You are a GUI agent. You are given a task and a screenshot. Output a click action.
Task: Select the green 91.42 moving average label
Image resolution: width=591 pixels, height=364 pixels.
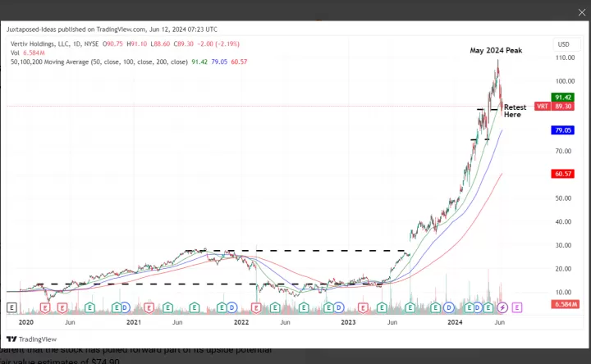click(x=563, y=97)
